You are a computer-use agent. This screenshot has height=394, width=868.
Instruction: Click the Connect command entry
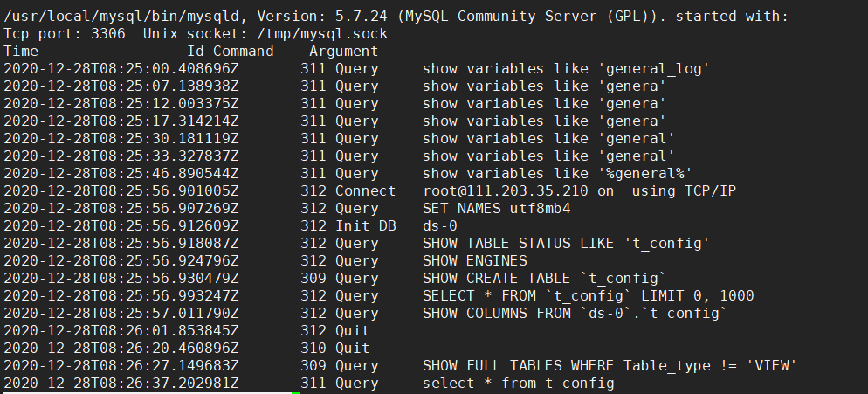pos(364,190)
